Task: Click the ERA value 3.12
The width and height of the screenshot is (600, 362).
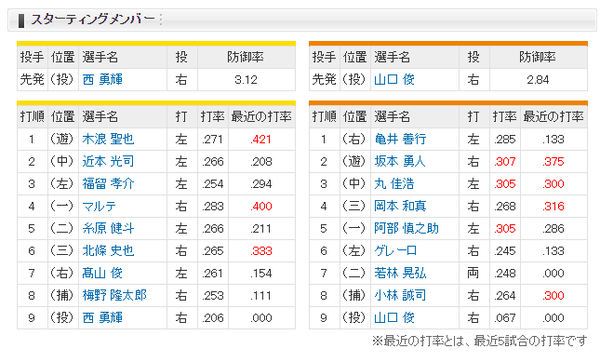Action: 246,80
